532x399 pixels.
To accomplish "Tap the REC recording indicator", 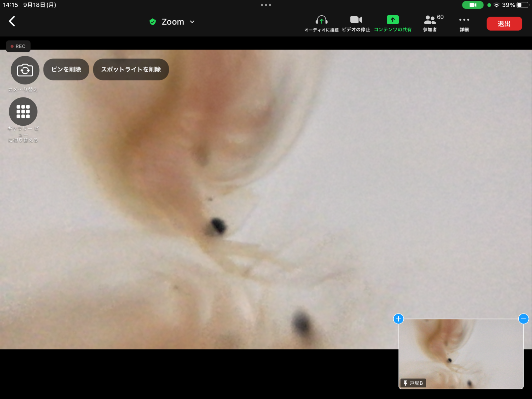I will [x=18, y=46].
